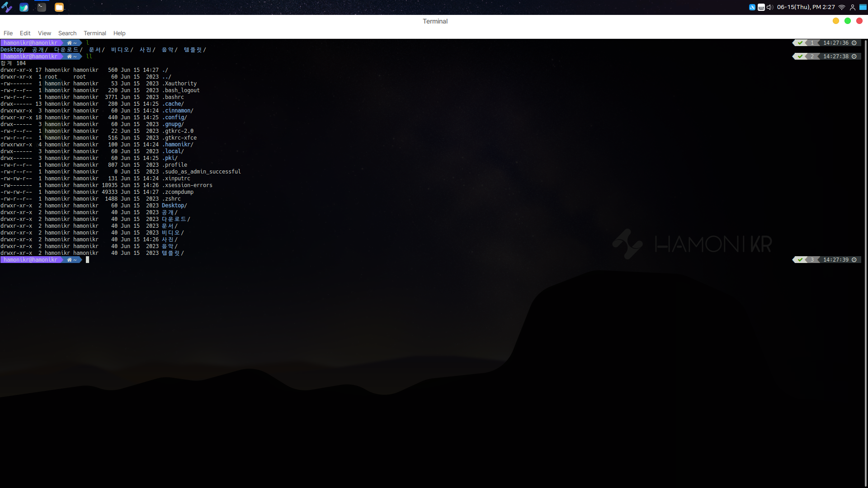Open the Search menu
This screenshot has width=868, height=488.
point(67,33)
